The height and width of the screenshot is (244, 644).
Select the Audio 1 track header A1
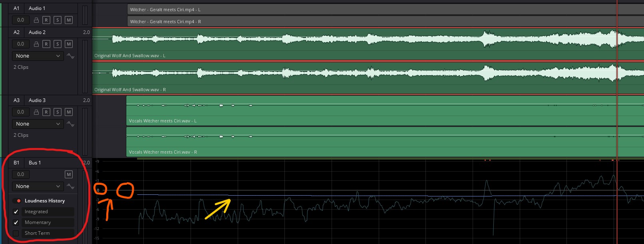pyautogui.click(x=16, y=8)
